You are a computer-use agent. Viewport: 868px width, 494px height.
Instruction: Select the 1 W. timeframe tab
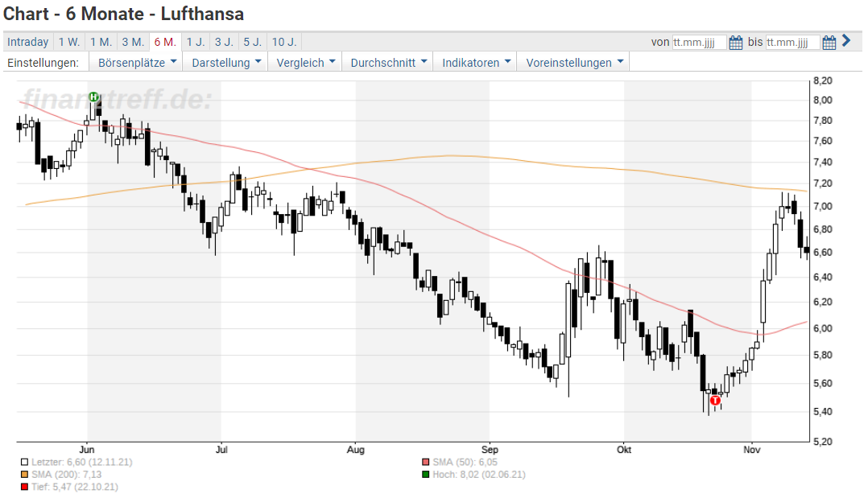coord(69,42)
